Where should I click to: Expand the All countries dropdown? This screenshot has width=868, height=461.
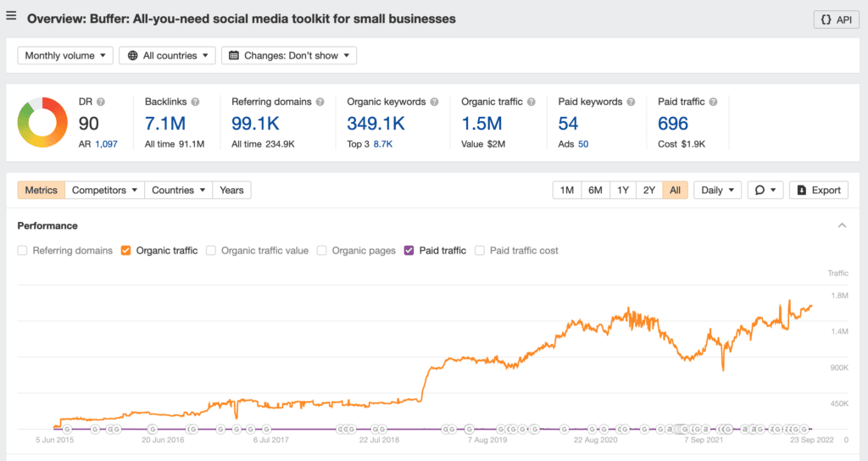tap(167, 55)
